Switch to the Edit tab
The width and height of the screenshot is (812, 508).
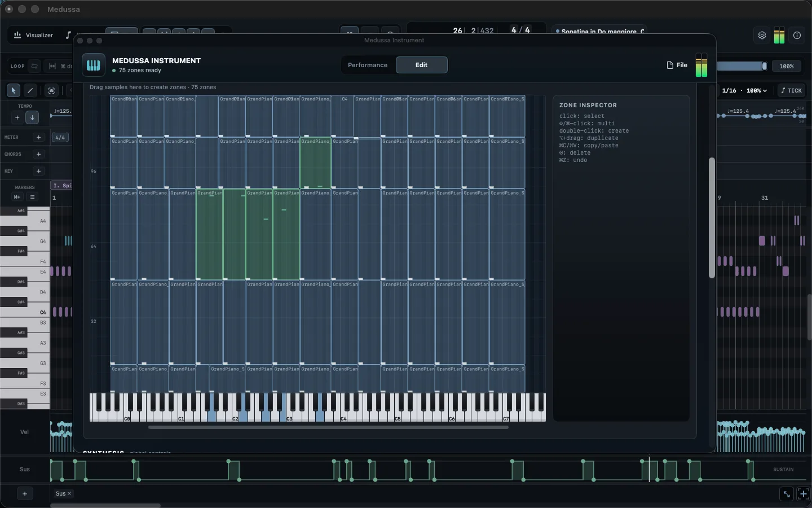point(421,65)
